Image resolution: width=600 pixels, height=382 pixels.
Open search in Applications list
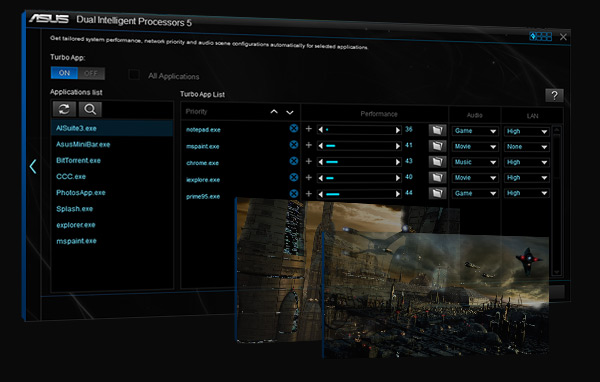coord(90,109)
